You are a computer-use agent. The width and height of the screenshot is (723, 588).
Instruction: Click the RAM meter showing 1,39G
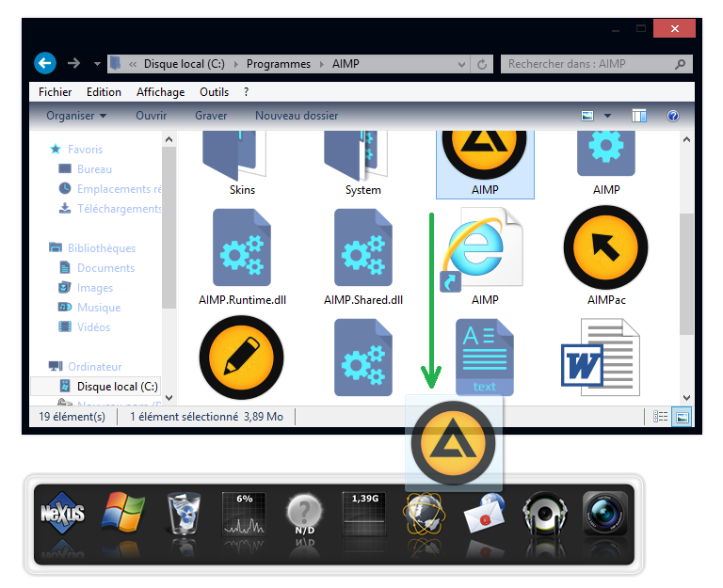(364, 514)
